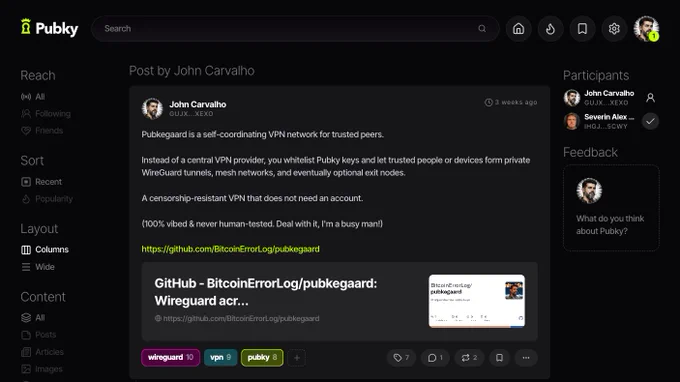Open GitHub preview thumbnail image
The width and height of the screenshot is (680, 382).
tap(477, 301)
